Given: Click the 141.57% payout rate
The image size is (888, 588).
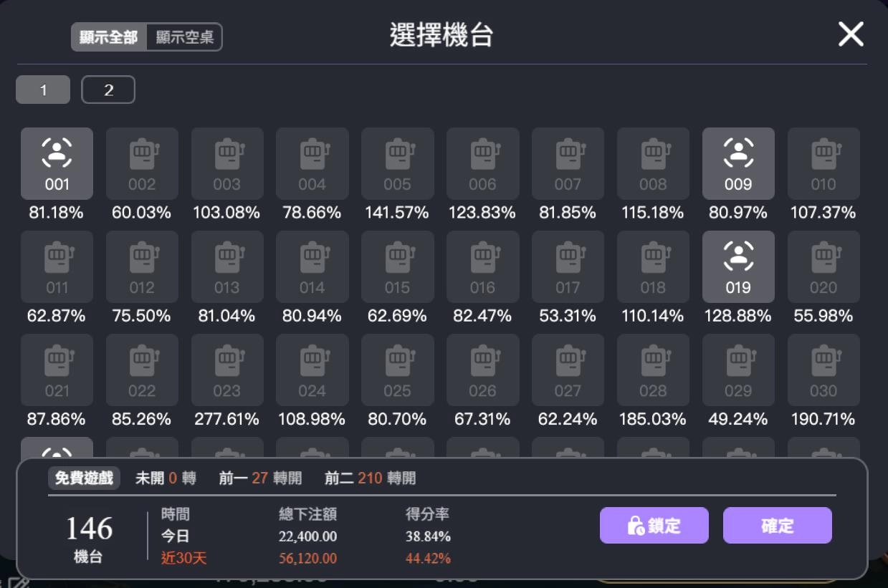Looking at the screenshot, I should coord(397,213).
